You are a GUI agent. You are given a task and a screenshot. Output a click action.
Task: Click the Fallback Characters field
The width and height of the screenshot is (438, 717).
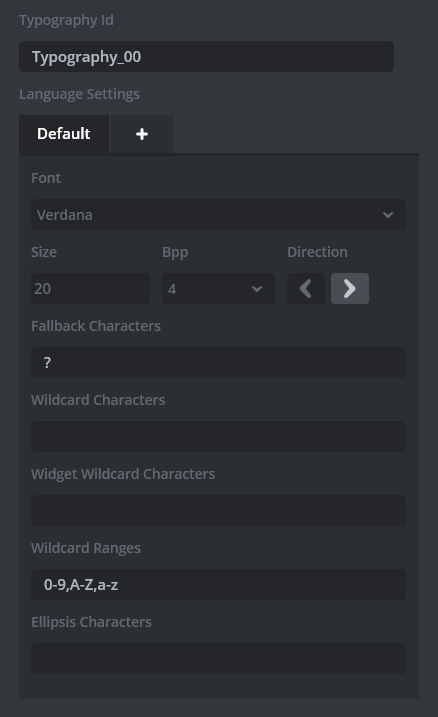pyautogui.click(x=219, y=363)
